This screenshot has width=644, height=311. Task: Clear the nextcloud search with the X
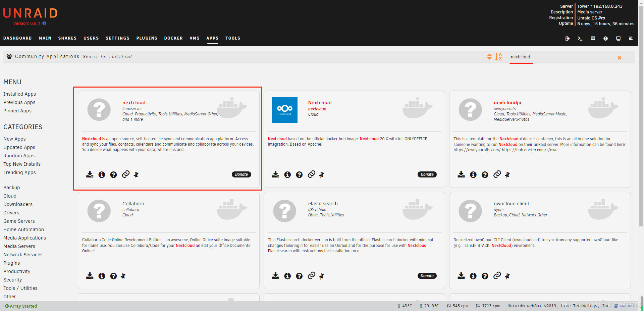[620, 58]
